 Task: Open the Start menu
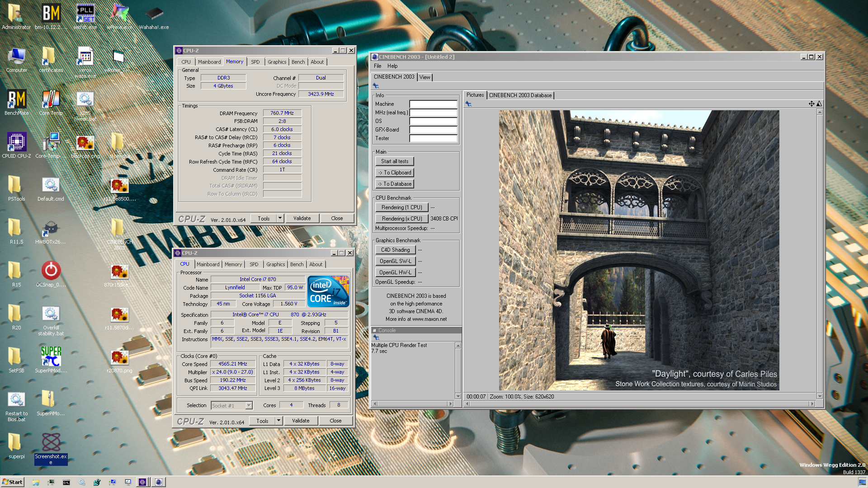[x=12, y=482]
